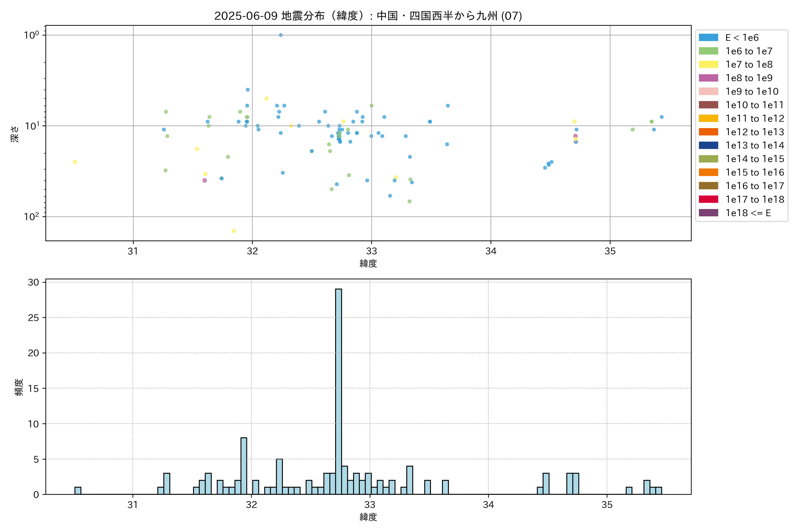This screenshot has height=532, width=798.
Task: Click the leftmost histogram bar near 30.5
Action: click(x=78, y=491)
